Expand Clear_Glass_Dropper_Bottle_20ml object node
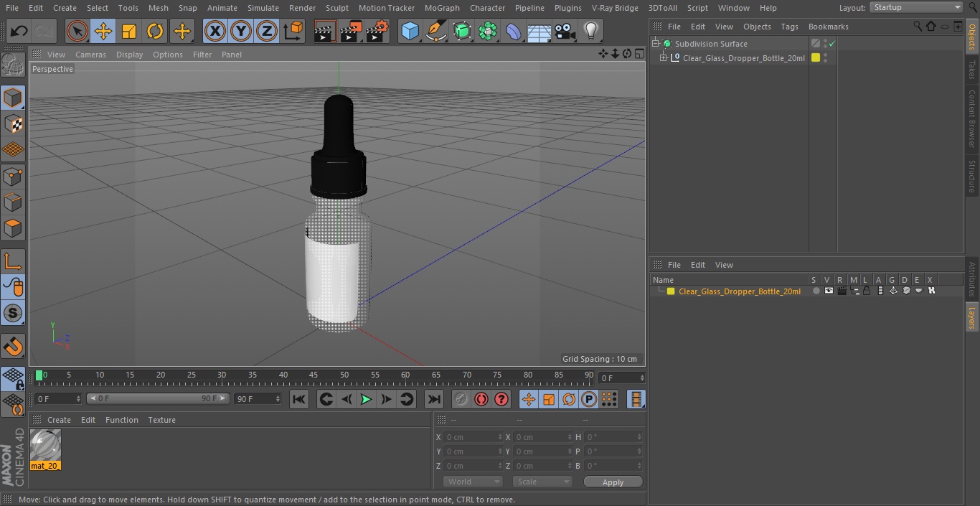Screen dimensions: 980x506 tap(664, 58)
